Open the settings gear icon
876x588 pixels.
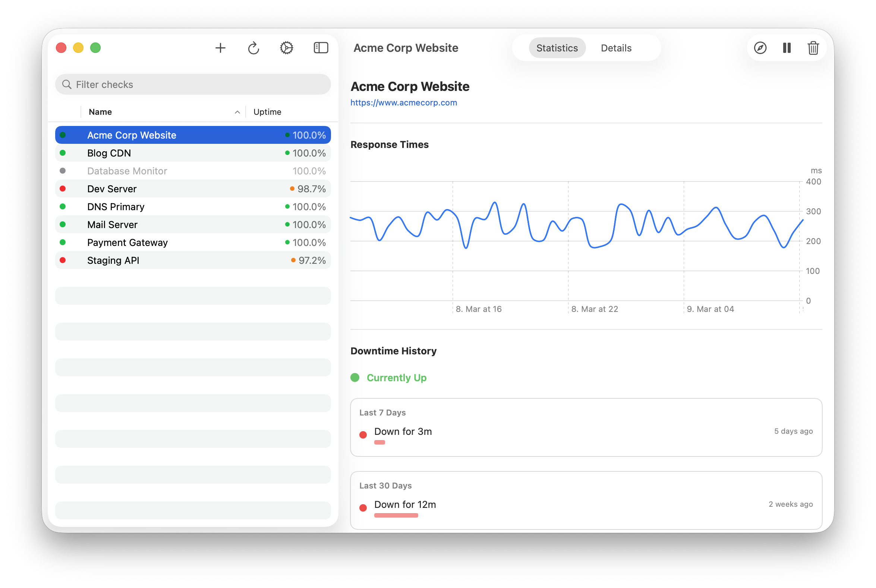tap(286, 48)
